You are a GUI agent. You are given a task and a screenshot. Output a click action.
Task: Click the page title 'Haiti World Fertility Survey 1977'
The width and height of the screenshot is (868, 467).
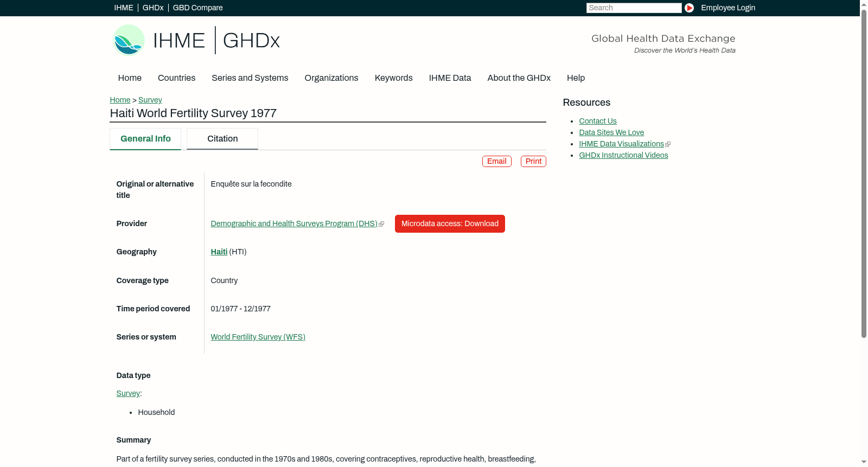(193, 113)
